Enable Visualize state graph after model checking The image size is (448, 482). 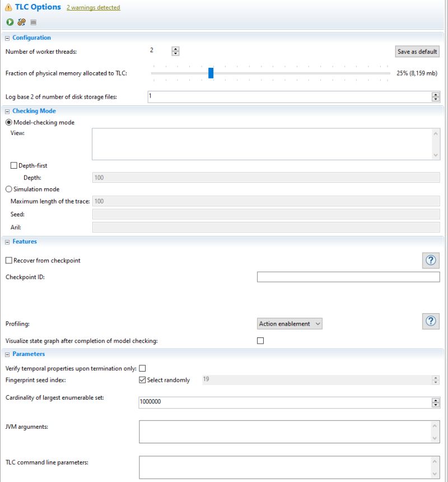[260, 340]
